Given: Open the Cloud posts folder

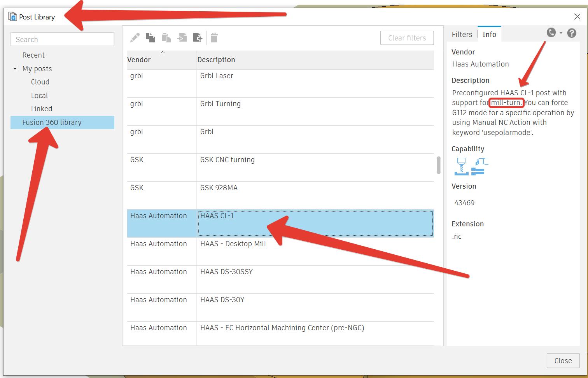Looking at the screenshot, I should coord(40,82).
